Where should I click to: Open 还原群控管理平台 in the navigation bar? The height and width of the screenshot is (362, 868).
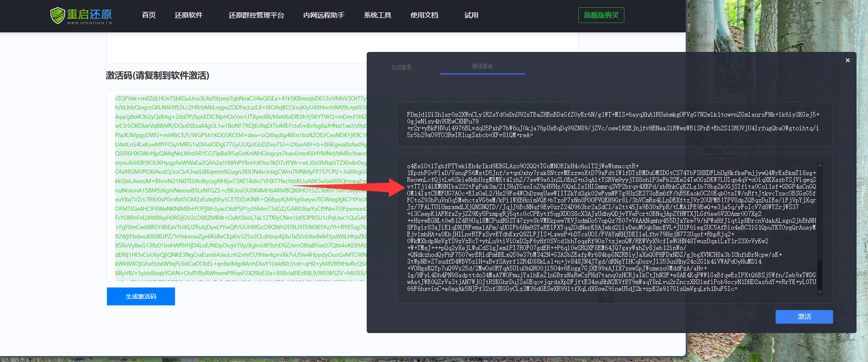(x=256, y=15)
